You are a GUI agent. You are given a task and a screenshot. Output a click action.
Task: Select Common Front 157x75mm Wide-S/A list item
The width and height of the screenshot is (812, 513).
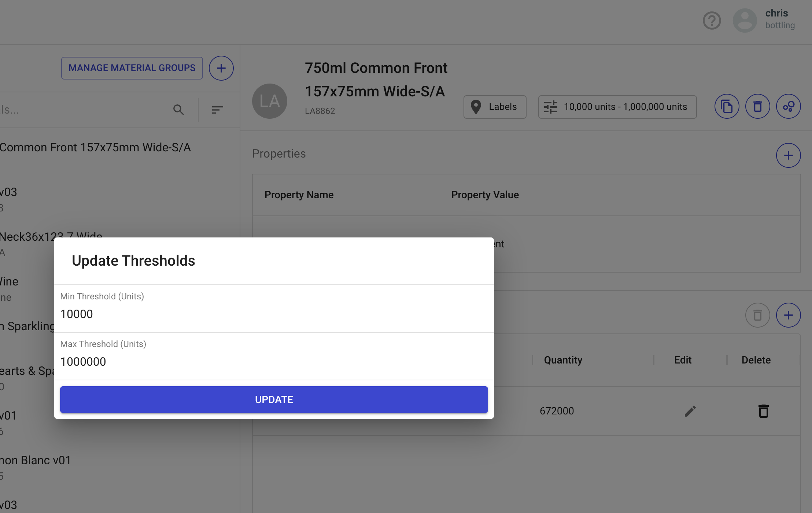coord(95,147)
